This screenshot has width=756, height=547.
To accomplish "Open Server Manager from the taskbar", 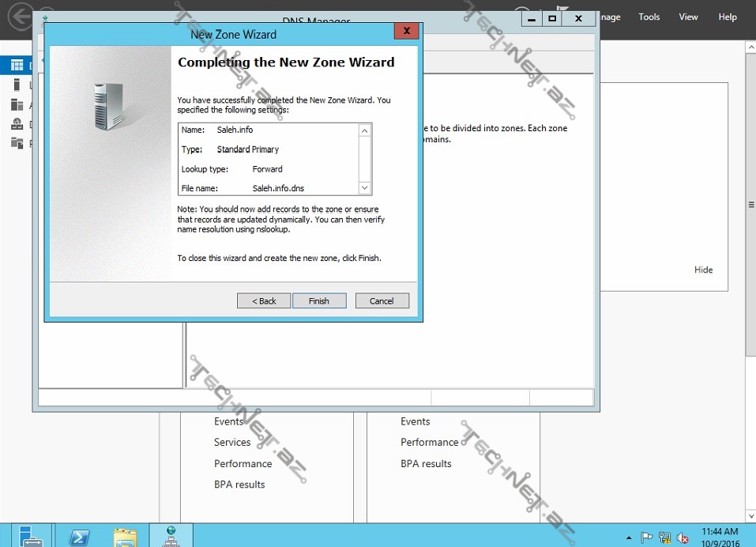I will pos(31,536).
